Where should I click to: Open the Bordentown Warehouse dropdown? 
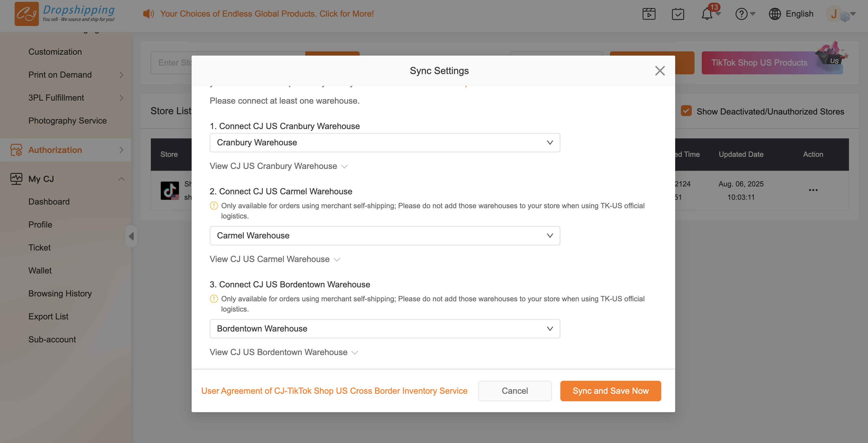[x=384, y=328]
